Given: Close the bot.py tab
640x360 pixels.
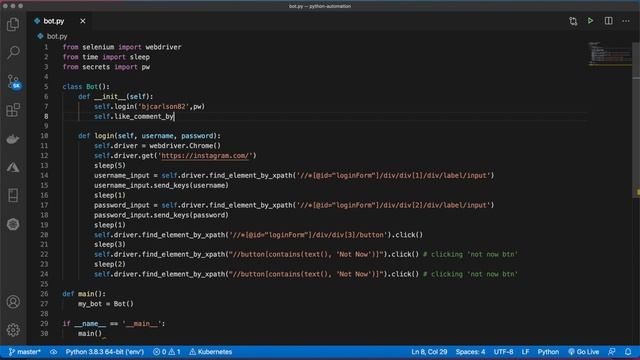Looking at the screenshot, I should point(83,21).
